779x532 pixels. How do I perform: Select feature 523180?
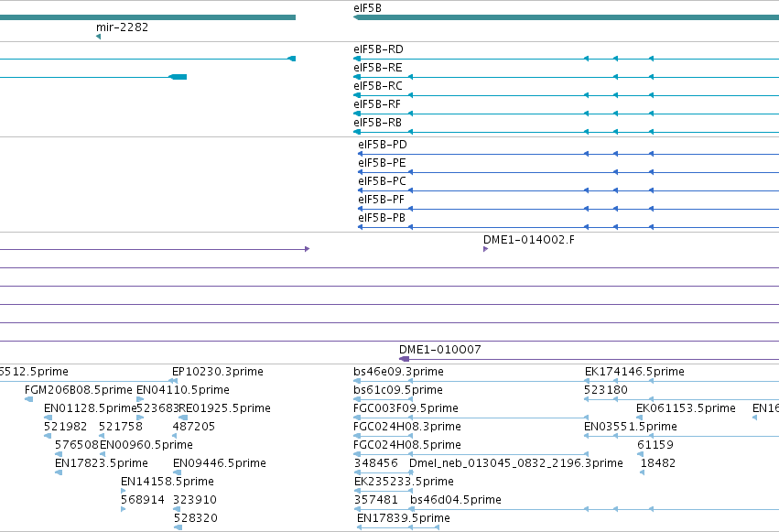point(606,390)
